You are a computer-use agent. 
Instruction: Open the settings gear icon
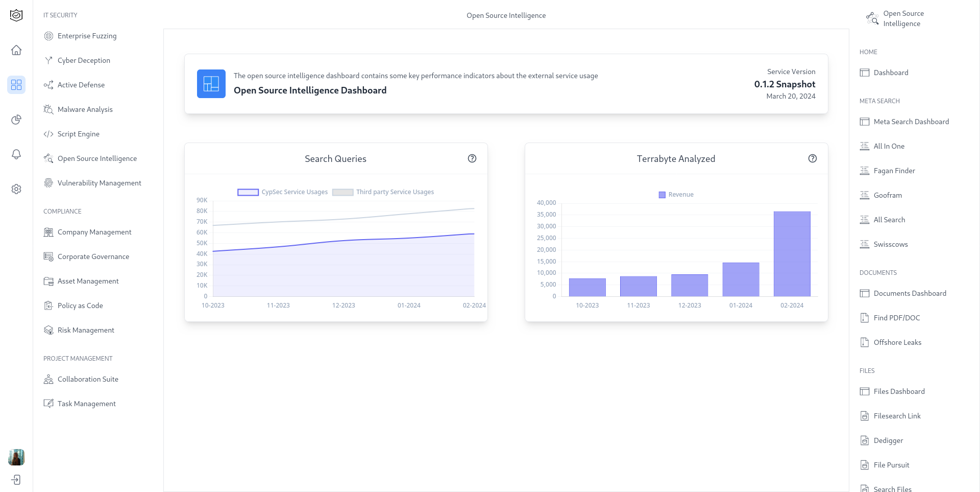click(x=16, y=189)
